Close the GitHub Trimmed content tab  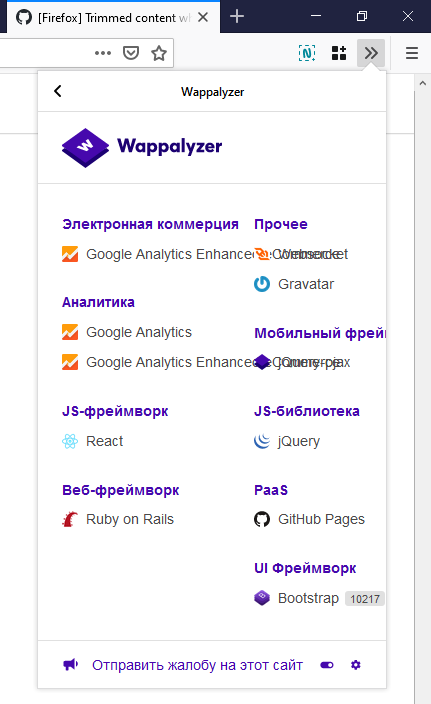pos(203,17)
